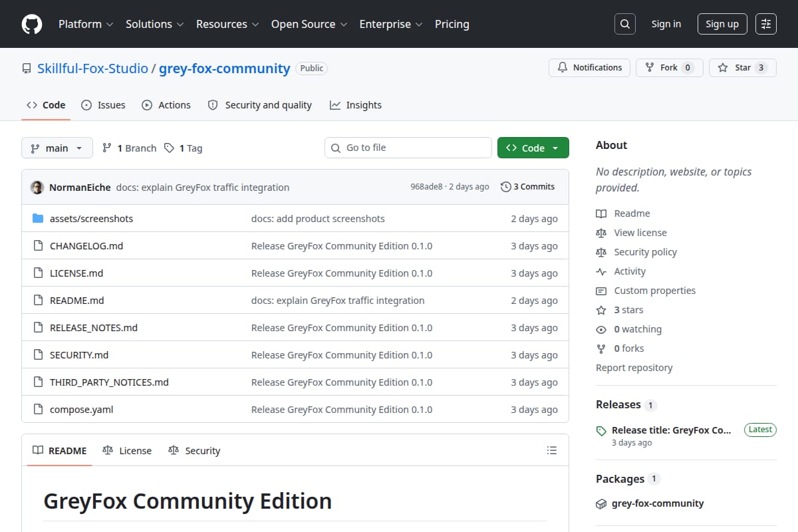This screenshot has height=532, width=798.
Task: Open the RELEASE_NOTES.md file
Action: pos(94,328)
